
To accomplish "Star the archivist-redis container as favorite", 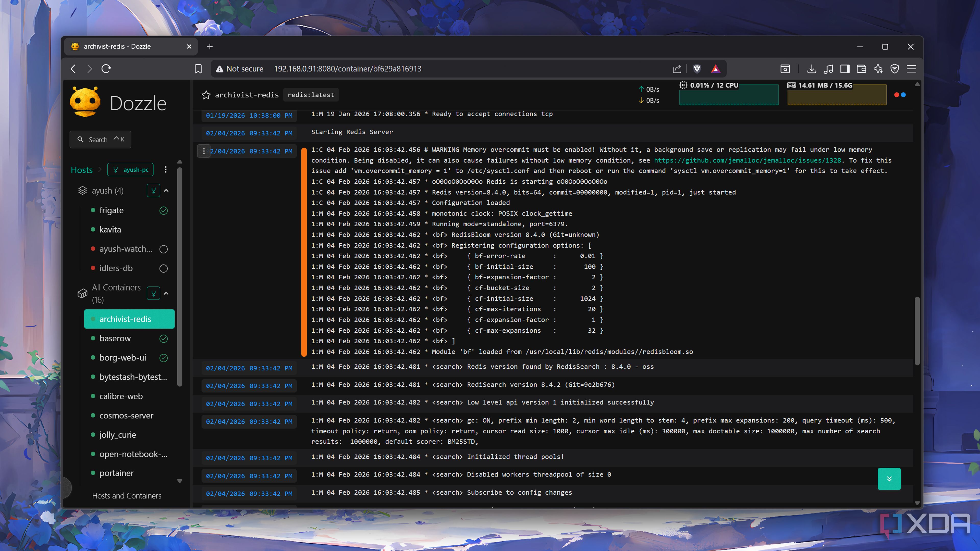I will click(206, 95).
